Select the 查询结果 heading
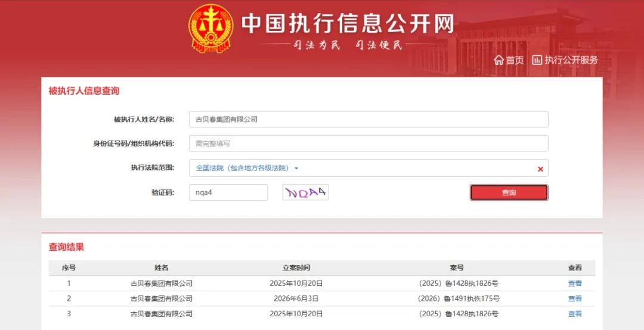This screenshot has height=330, width=644. click(x=66, y=247)
